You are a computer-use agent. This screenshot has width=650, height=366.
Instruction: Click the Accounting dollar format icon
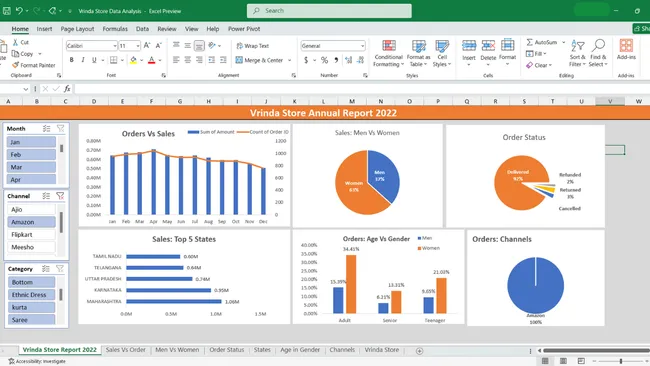pyautogui.click(x=306, y=60)
